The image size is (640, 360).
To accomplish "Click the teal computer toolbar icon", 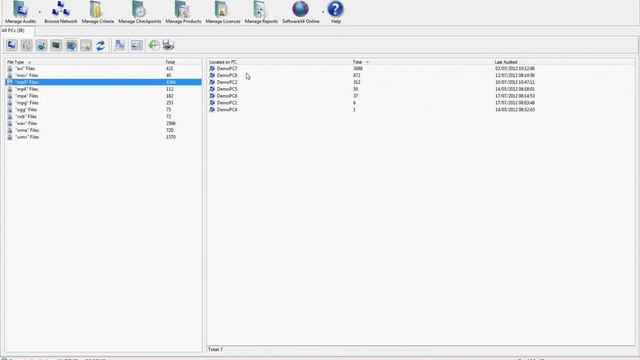I will pyautogui.click(x=41, y=45).
